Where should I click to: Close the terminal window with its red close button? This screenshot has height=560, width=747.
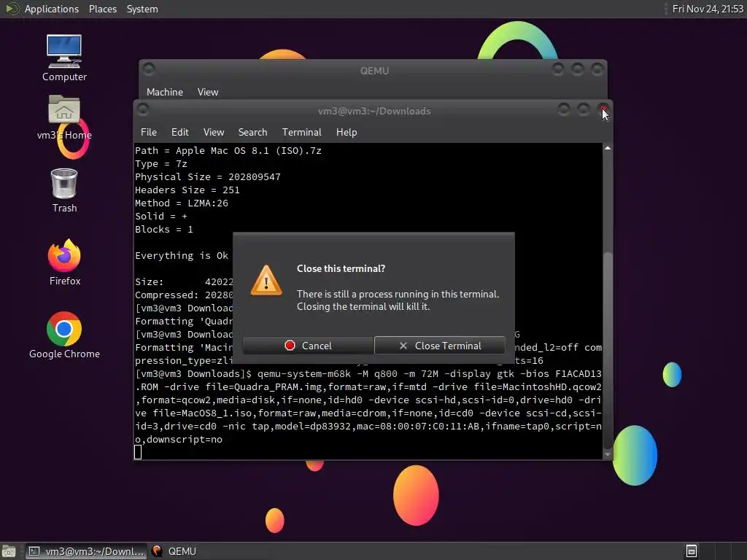[x=603, y=110]
